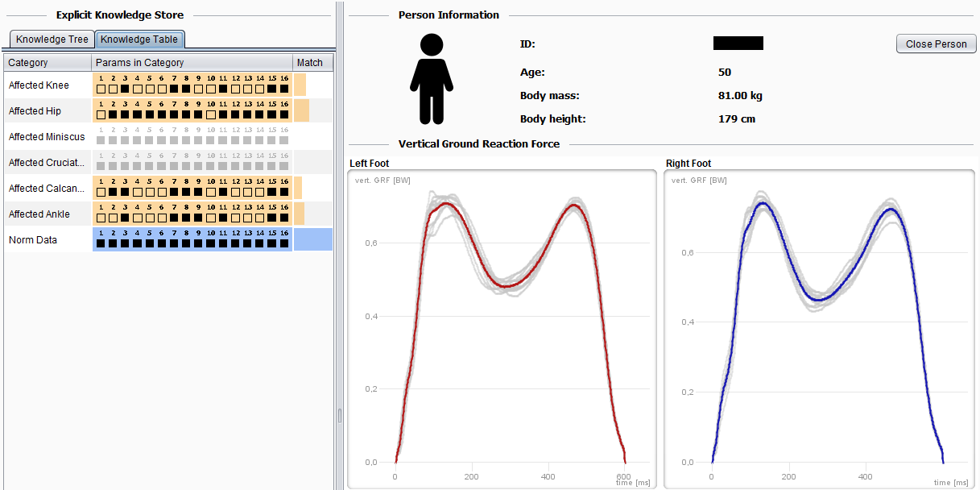Select the Affected Knee category label
This screenshot has height=490, width=980.
[39, 85]
